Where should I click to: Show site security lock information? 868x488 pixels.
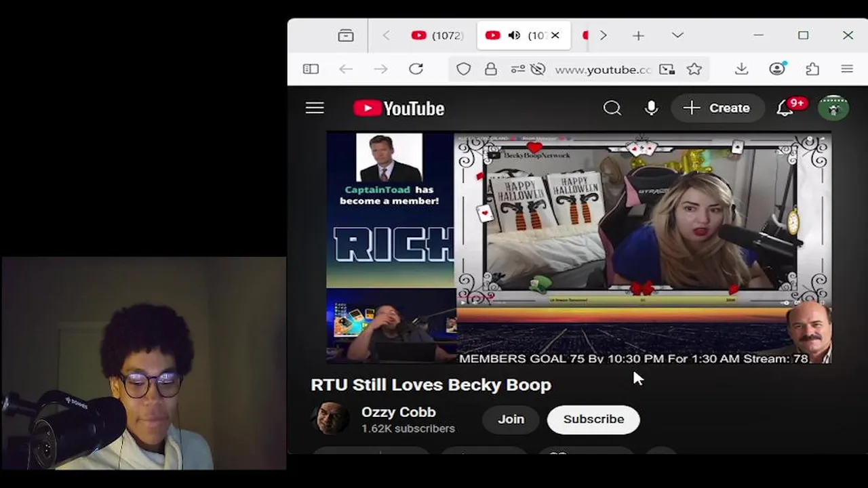pyautogui.click(x=490, y=69)
